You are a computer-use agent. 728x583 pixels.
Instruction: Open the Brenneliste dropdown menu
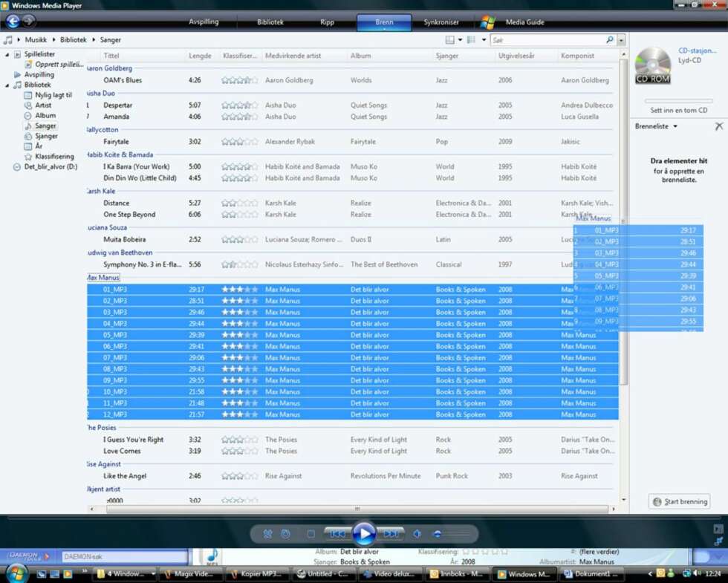point(656,126)
